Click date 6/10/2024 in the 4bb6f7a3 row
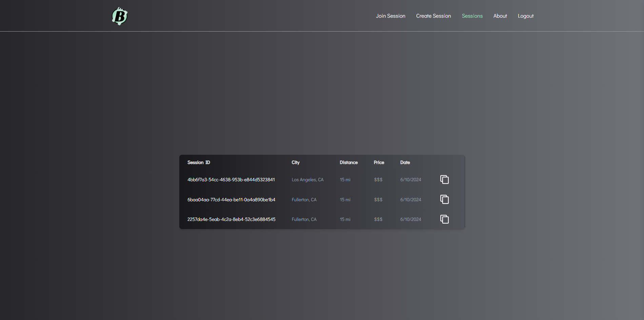The height and width of the screenshot is (320, 644). [x=411, y=180]
